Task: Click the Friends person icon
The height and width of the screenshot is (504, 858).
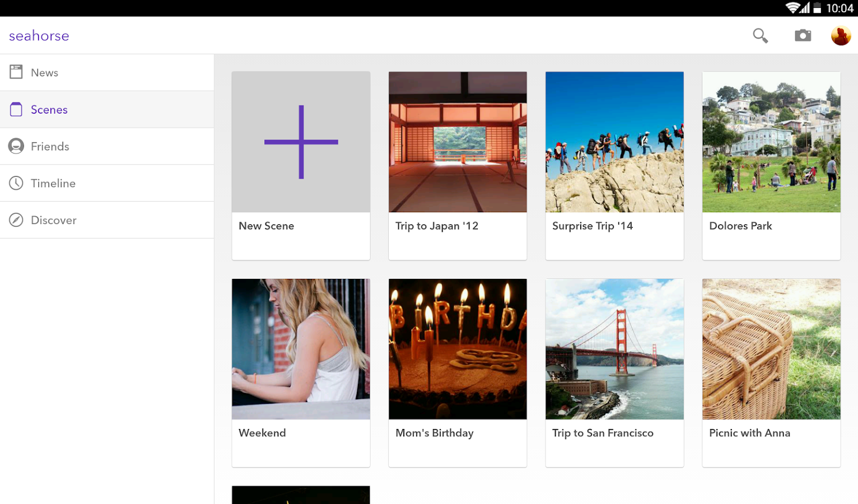Action: 16,146
